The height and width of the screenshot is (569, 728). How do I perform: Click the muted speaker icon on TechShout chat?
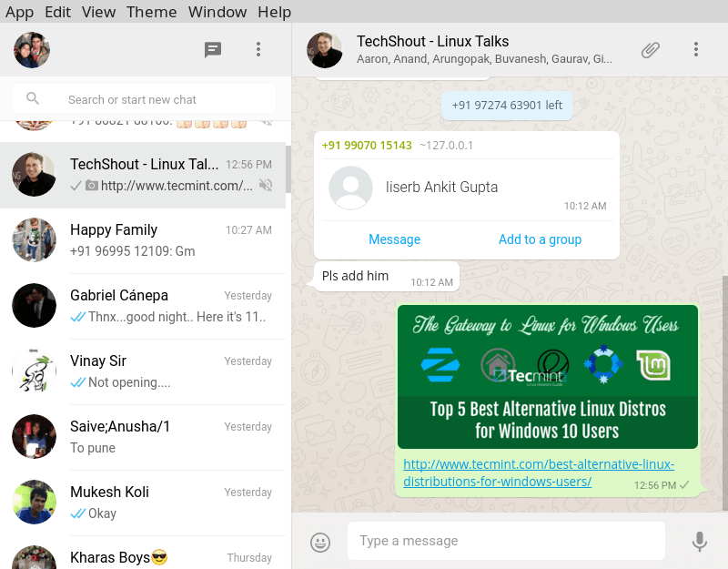(266, 186)
